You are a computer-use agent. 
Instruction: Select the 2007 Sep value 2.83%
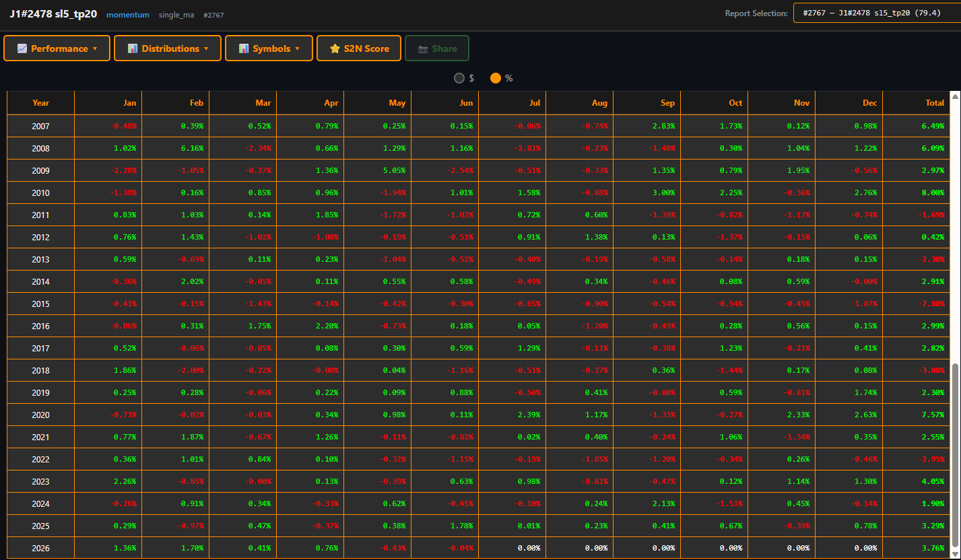[x=663, y=126]
